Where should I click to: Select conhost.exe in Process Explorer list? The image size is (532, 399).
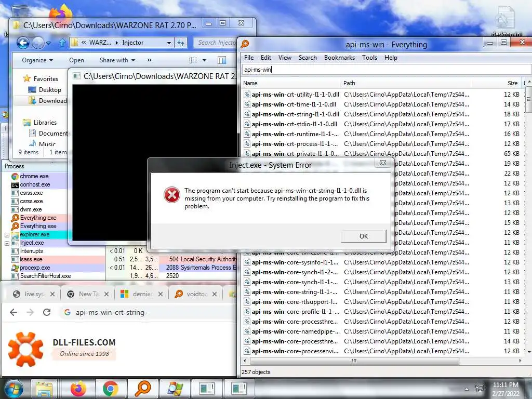pyautogui.click(x=35, y=184)
